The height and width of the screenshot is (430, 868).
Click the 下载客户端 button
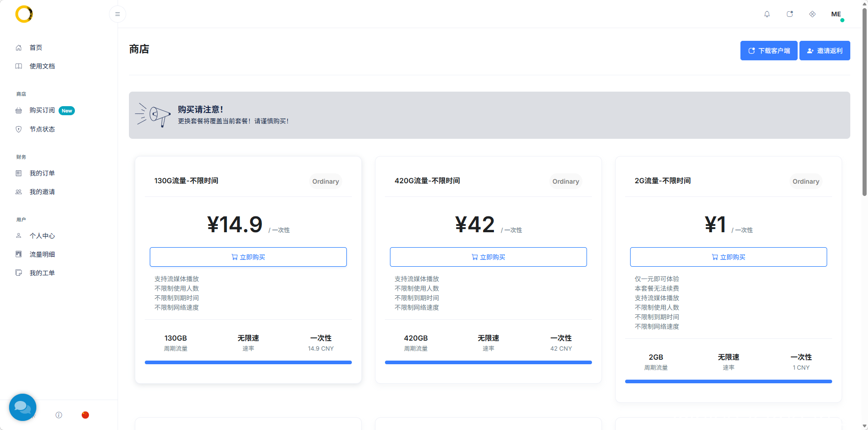[x=769, y=51]
